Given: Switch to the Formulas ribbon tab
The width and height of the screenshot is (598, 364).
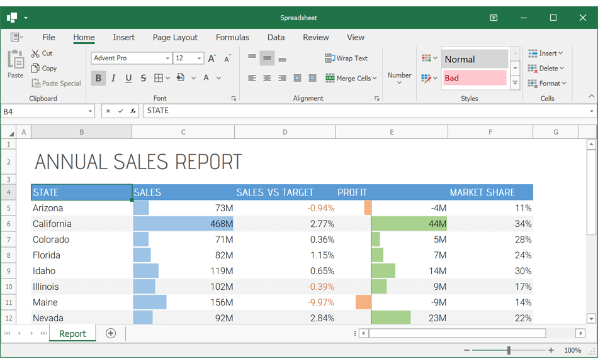Looking at the screenshot, I should (x=232, y=37).
